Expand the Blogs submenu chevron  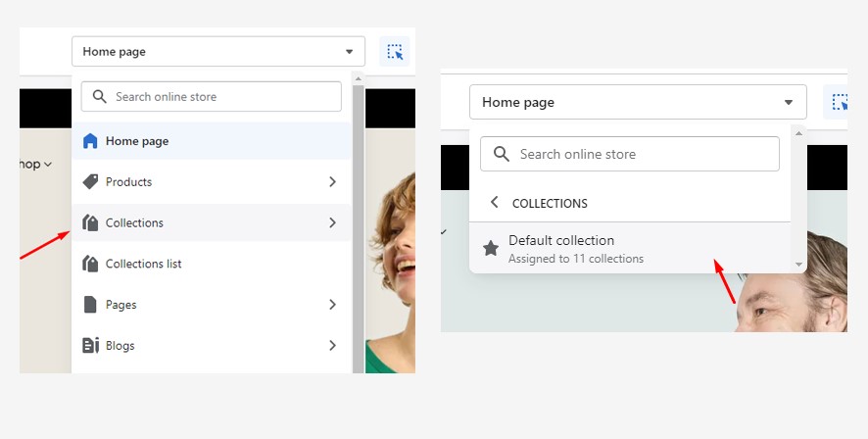(332, 346)
